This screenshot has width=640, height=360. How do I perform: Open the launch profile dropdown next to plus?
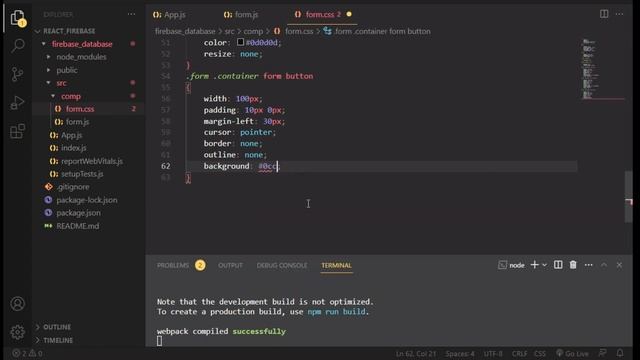tap(544, 265)
